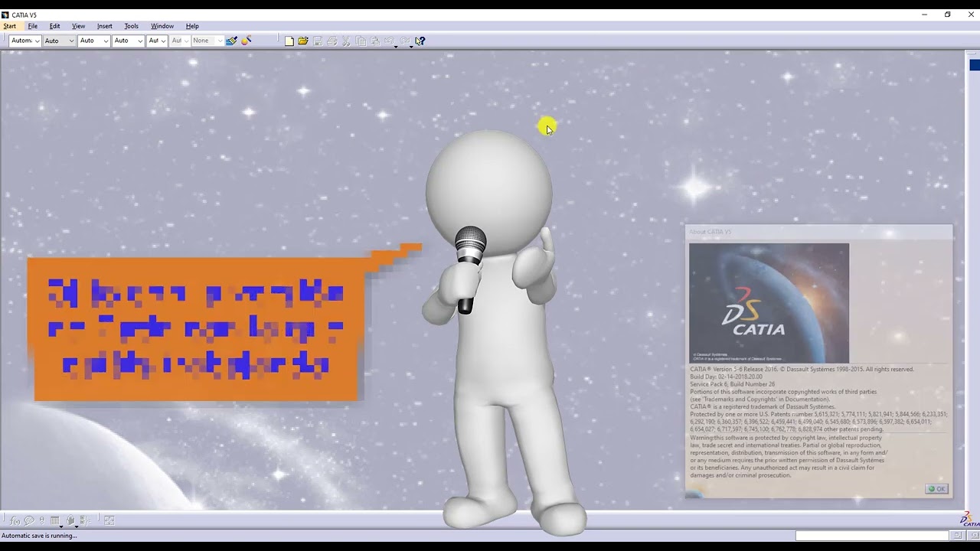Click the greyed Print icon

click(332, 41)
